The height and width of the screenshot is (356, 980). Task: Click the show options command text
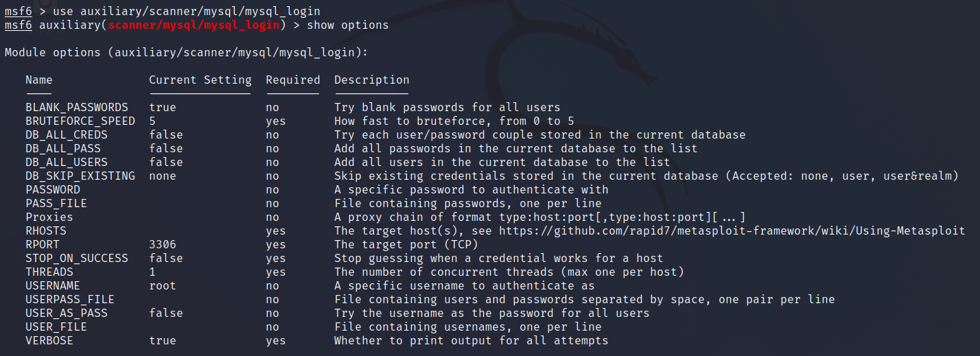[x=348, y=25]
